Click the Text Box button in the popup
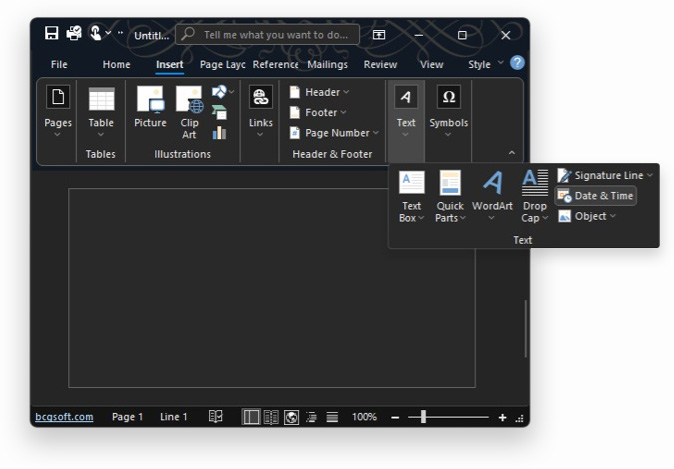The width and height of the screenshot is (674, 469). tap(411, 197)
